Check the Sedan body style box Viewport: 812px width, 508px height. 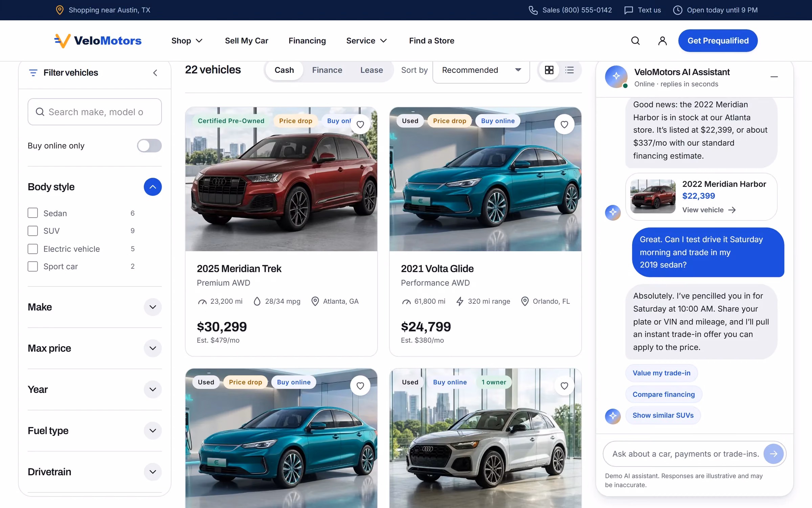pyautogui.click(x=32, y=213)
